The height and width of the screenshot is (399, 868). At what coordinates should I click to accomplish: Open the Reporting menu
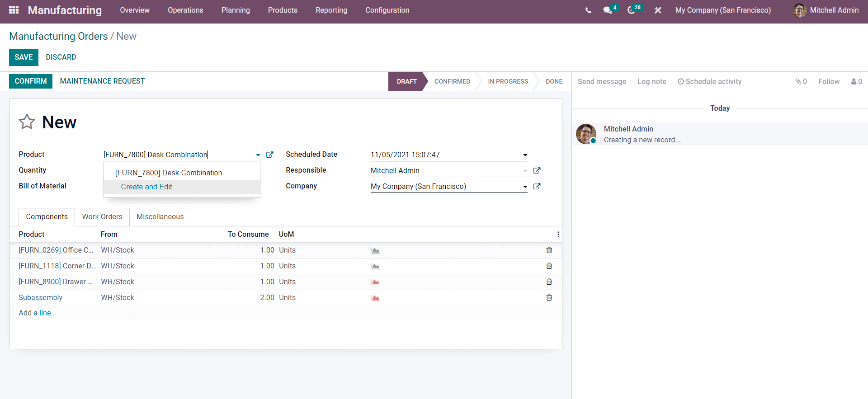(x=331, y=10)
